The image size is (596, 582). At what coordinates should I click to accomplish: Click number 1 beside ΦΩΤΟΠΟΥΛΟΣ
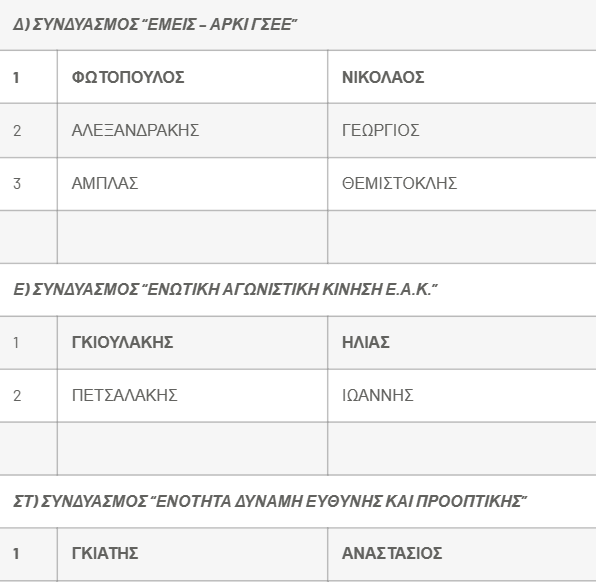coord(16,78)
